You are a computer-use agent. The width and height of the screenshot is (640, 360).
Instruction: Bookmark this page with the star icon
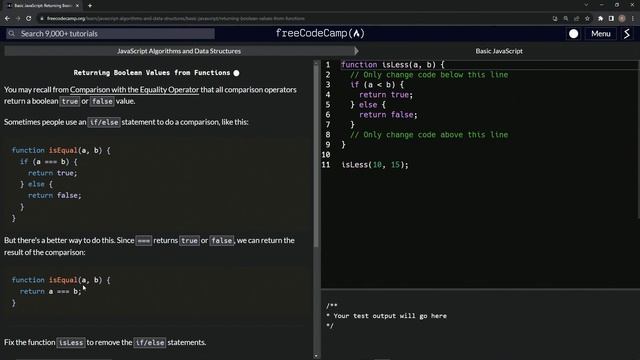[x=587, y=18]
